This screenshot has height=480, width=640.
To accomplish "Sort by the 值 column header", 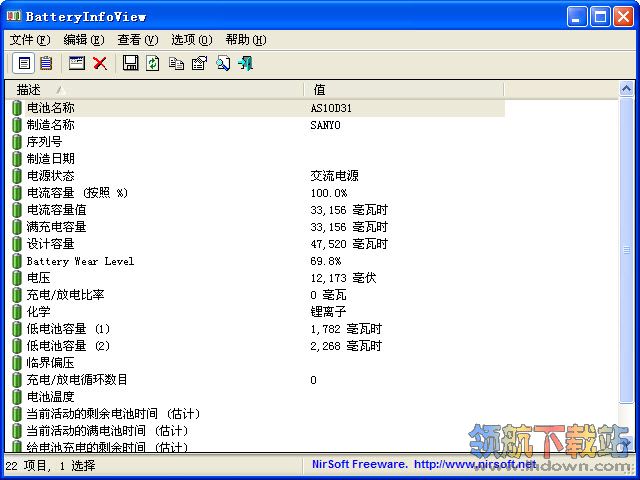I will [404, 89].
